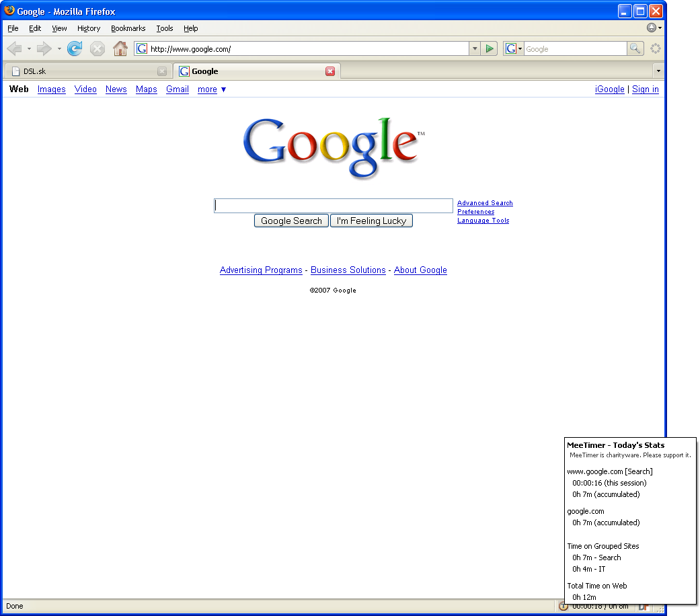Click the address bar URL field
Image resolution: width=700 pixels, height=616 pixels.
(308, 48)
